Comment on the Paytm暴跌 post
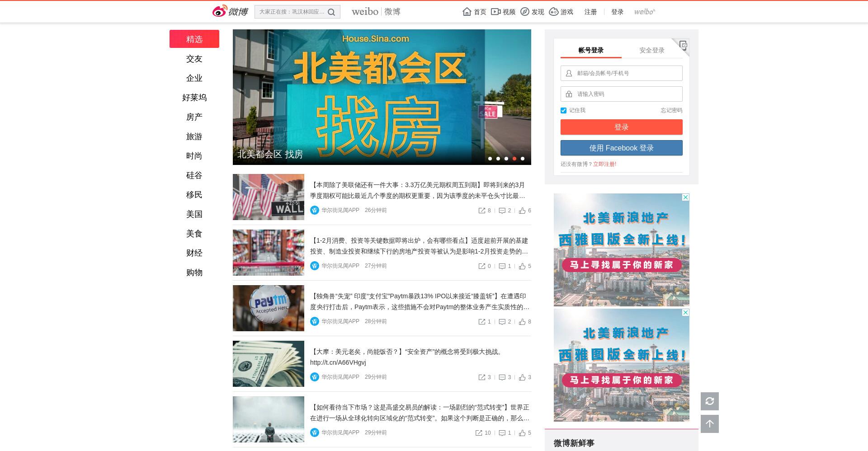This screenshot has height=451, width=868. [505, 322]
